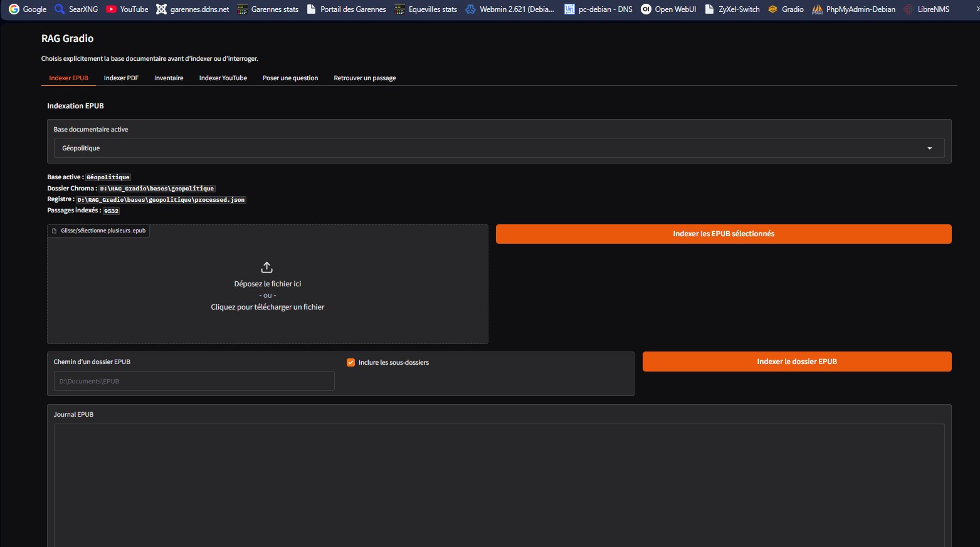Switch to the Indexer PDF tab

tap(121, 78)
